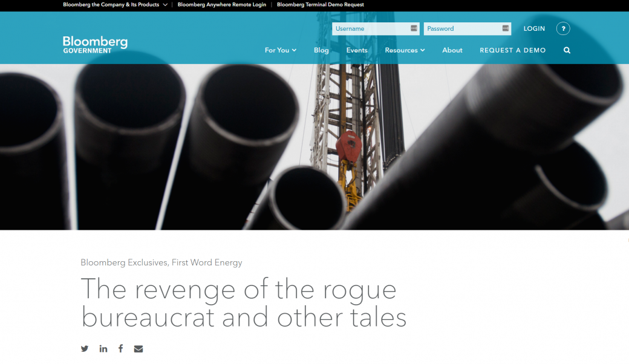Share the article on Twitter

tap(85, 349)
